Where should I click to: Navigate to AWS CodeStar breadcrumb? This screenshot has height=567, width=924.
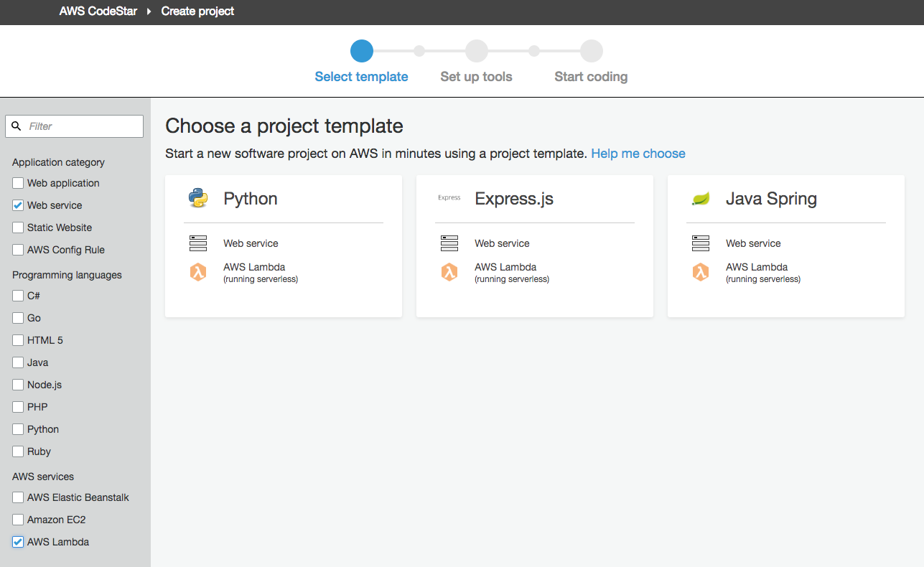click(98, 11)
